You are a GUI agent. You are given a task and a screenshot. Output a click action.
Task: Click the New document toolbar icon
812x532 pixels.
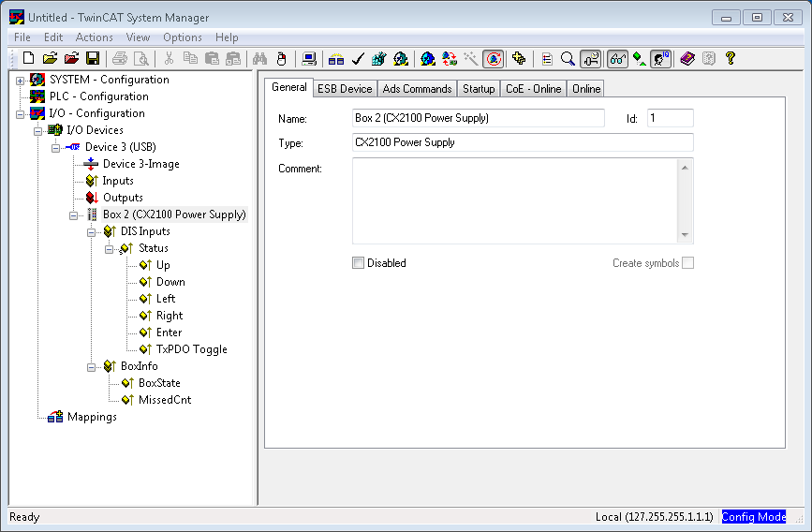click(28, 58)
